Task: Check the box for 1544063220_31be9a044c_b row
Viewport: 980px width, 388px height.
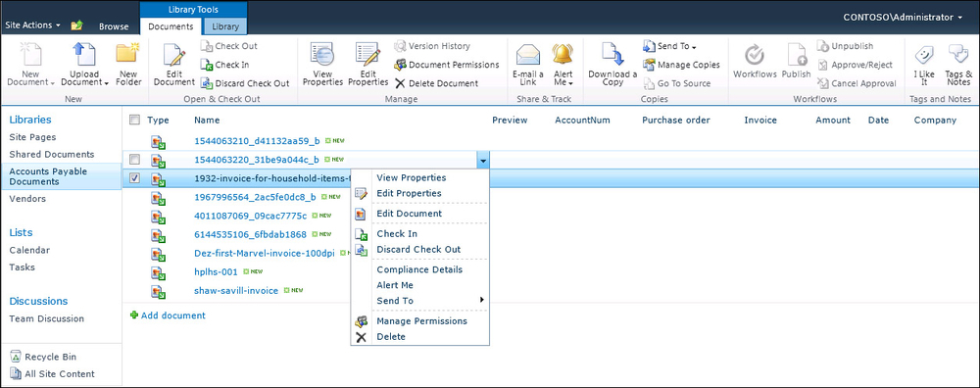Action: (x=134, y=160)
